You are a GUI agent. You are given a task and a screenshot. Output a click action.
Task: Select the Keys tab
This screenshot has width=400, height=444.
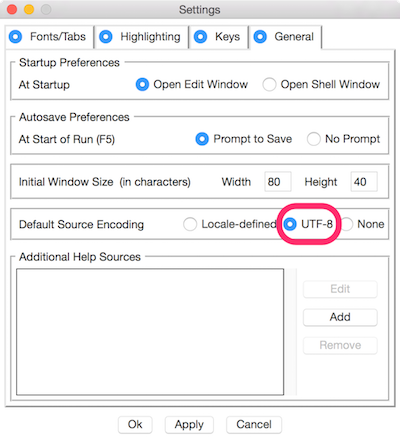(219, 37)
